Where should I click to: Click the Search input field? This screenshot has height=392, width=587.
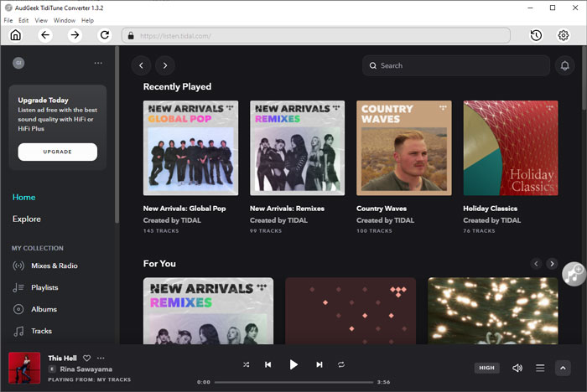pos(456,66)
